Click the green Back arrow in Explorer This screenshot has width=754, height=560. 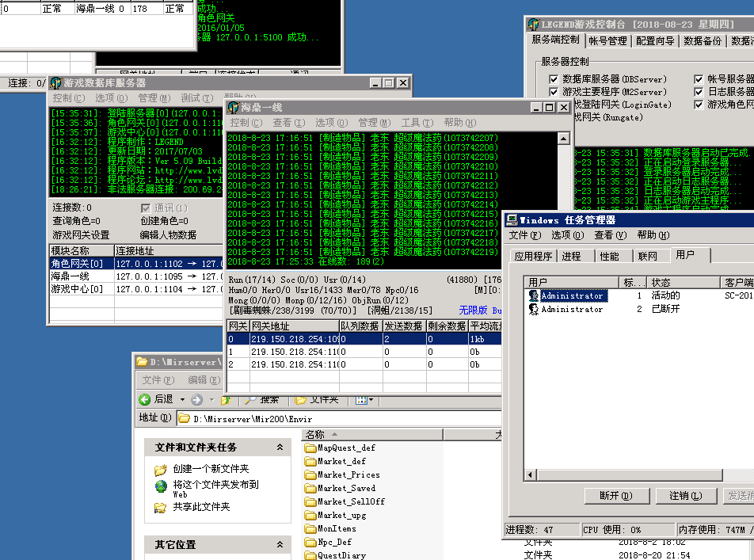point(145,399)
